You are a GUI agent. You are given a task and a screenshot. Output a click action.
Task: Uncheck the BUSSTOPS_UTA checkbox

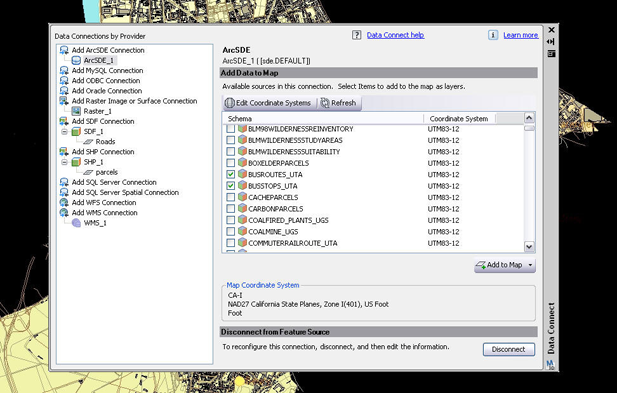click(x=231, y=186)
